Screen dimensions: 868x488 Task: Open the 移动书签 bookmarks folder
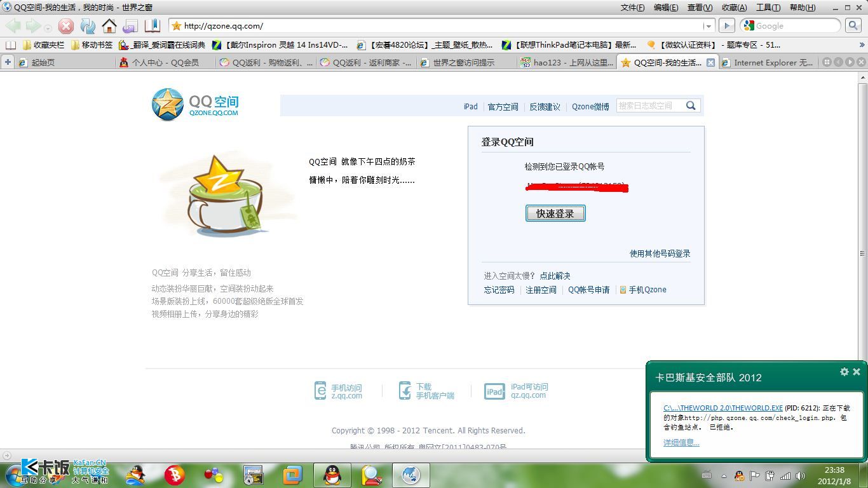click(x=92, y=45)
